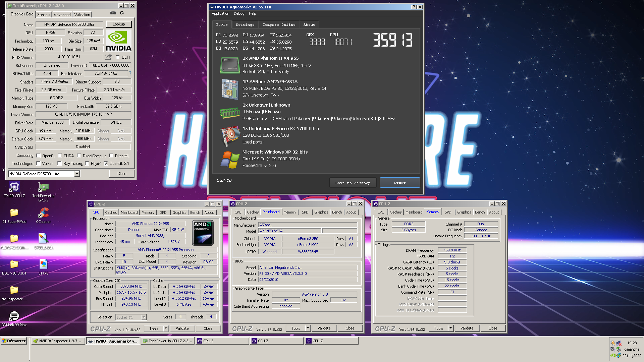The image size is (644, 362).
Task: Expand Tools dropdown arrow in CPU tab window
Action: 166,328
